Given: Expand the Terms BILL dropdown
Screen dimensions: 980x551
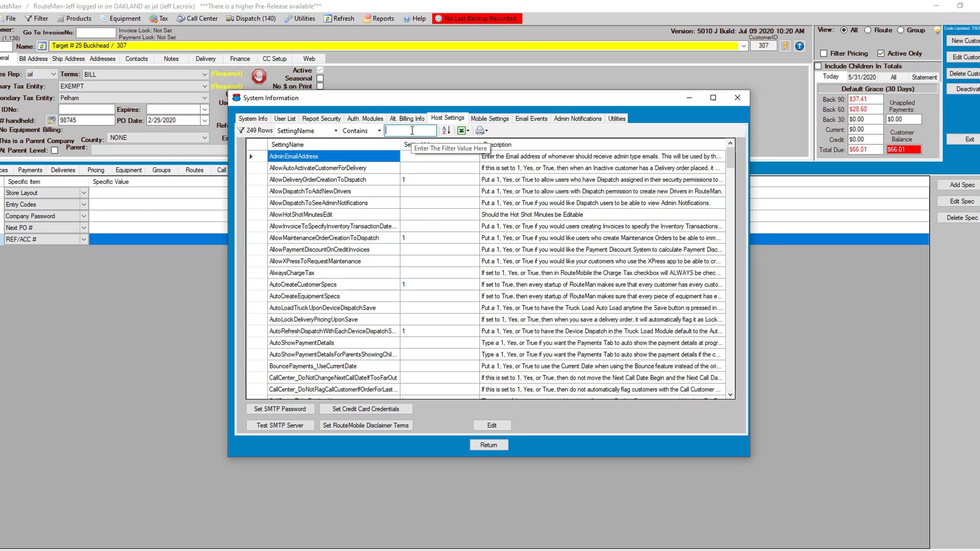Looking at the screenshot, I should 204,74.
